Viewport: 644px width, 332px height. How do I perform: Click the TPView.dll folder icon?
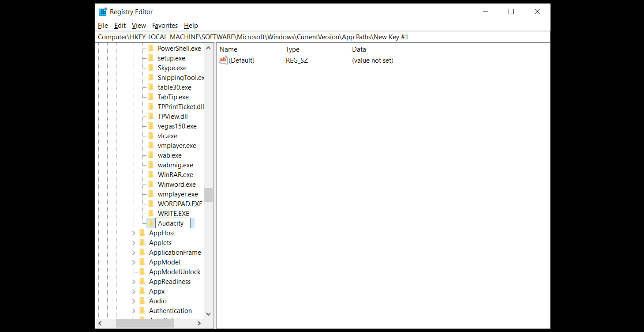[x=151, y=117]
